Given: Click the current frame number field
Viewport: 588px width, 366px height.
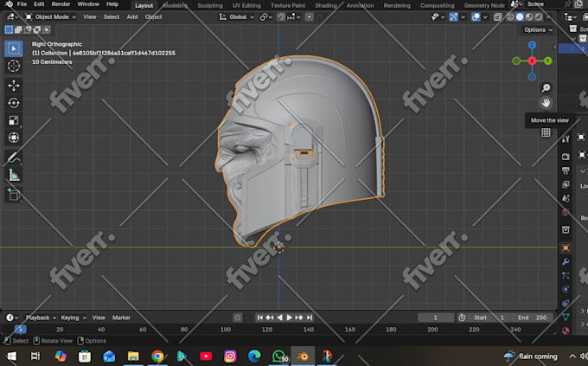Looking at the screenshot, I should pos(436,318).
